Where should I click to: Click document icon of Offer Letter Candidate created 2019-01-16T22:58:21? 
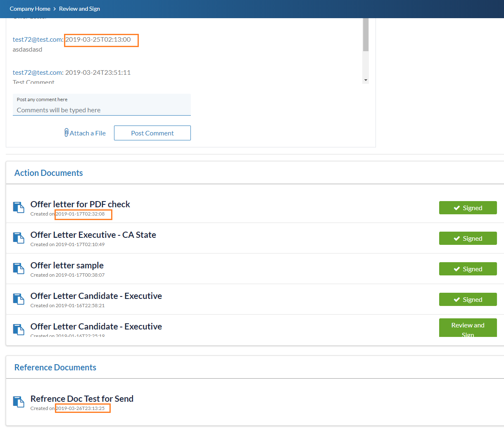tap(19, 299)
